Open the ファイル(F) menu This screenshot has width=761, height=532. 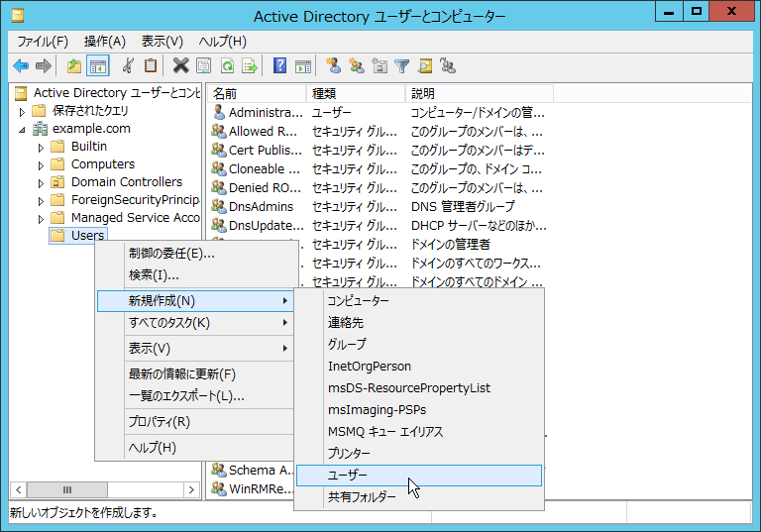[43, 42]
